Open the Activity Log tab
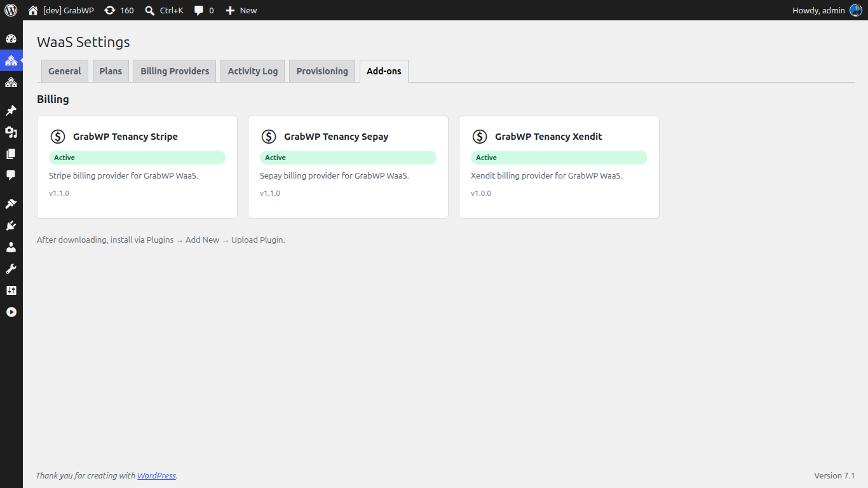The height and width of the screenshot is (488, 868). (x=253, y=71)
